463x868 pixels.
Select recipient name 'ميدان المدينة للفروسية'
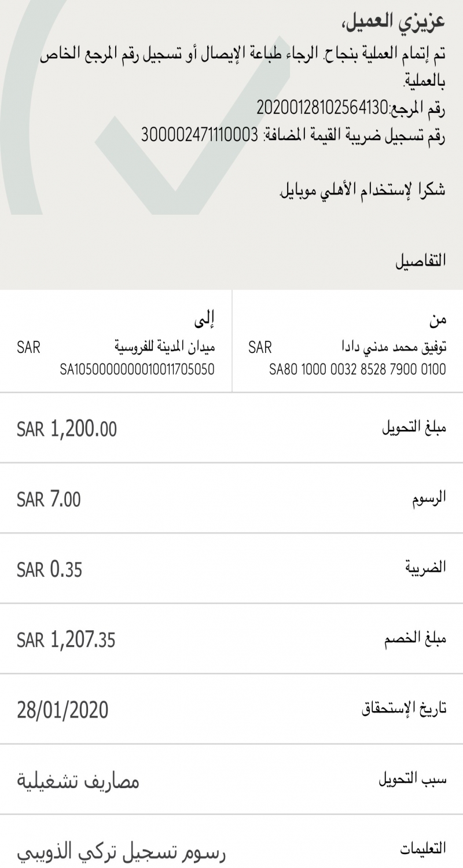(x=164, y=348)
